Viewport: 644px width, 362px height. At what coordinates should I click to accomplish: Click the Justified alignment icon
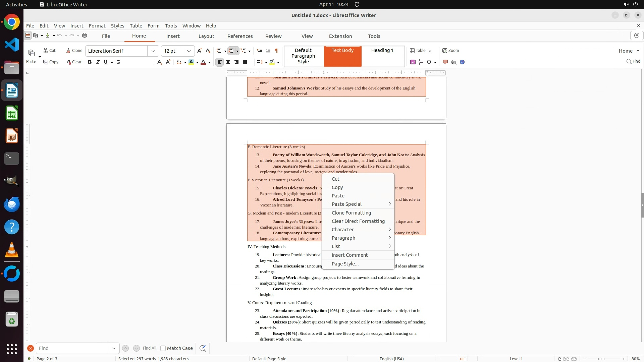[x=245, y=62]
